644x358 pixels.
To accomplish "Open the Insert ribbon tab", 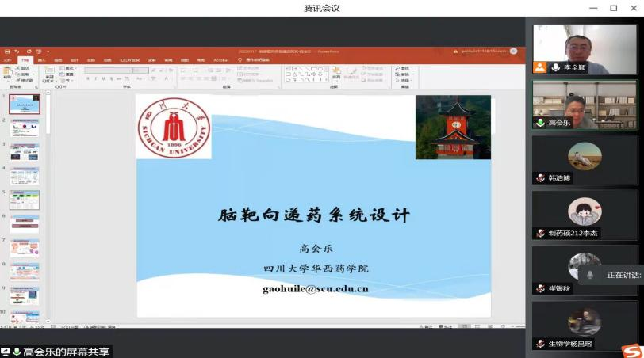I will [42, 59].
